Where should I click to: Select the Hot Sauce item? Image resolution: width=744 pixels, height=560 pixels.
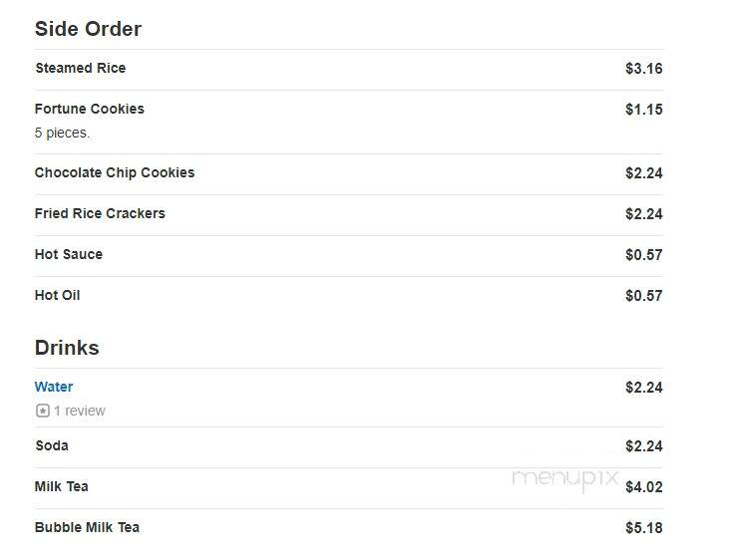(x=69, y=254)
